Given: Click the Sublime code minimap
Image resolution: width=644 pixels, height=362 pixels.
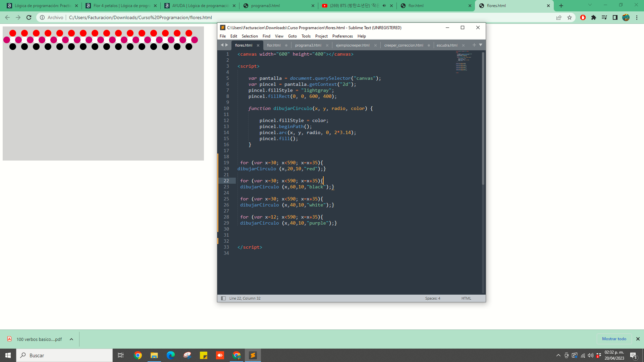Looking at the screenshot, I should [464, 62].
